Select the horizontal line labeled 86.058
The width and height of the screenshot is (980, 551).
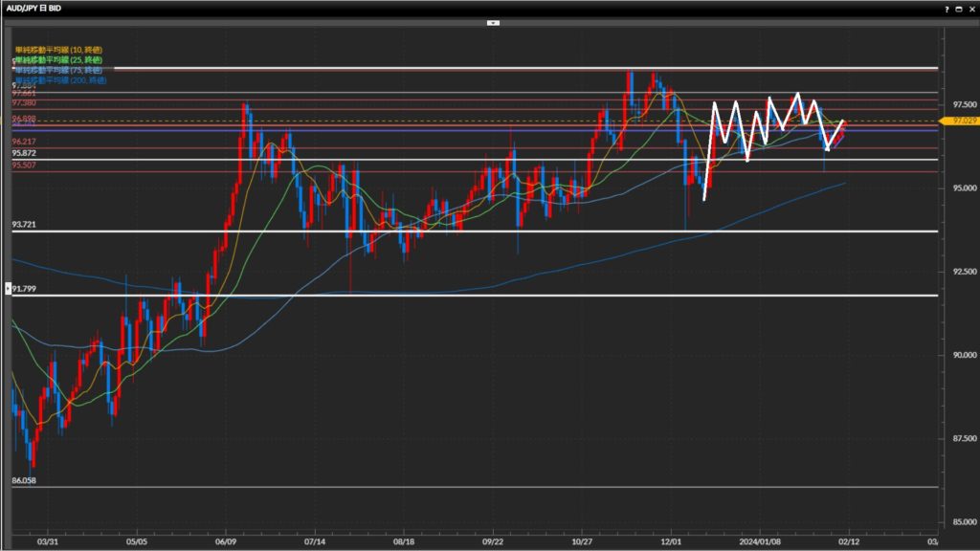[479, 487]
